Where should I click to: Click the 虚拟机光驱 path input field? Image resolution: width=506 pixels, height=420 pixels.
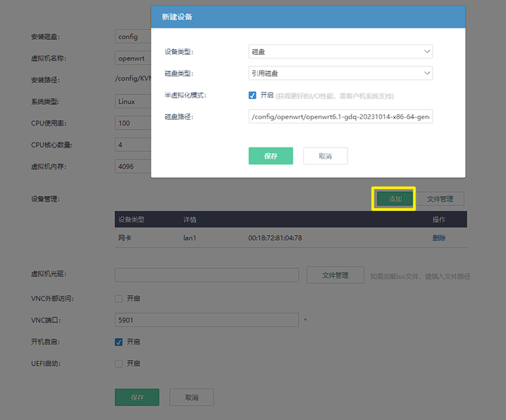207,275
